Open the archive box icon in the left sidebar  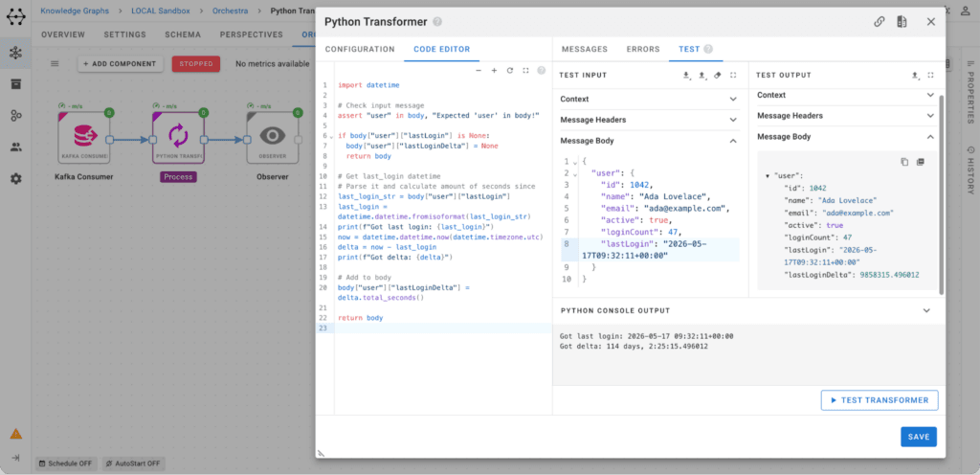coord(15,84)
